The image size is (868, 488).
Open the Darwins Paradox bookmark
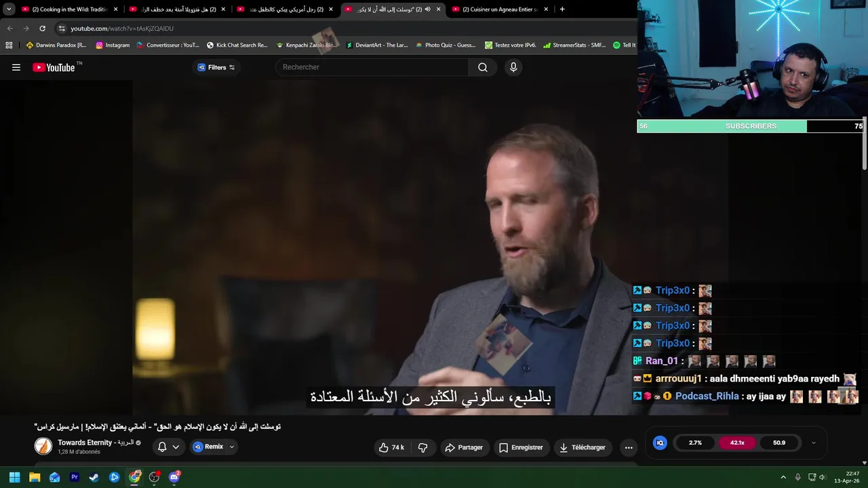56,45
